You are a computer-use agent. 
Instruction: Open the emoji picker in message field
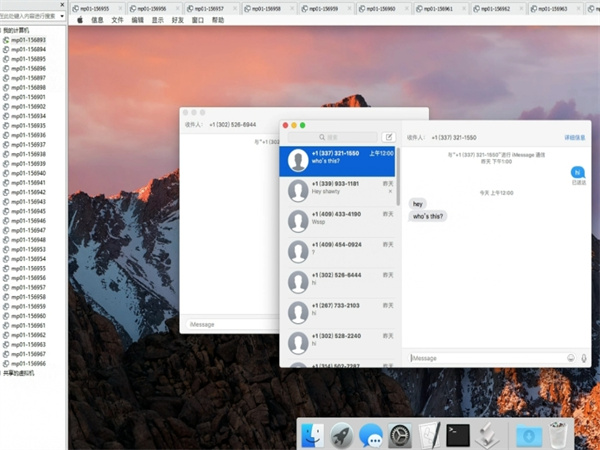571,357
